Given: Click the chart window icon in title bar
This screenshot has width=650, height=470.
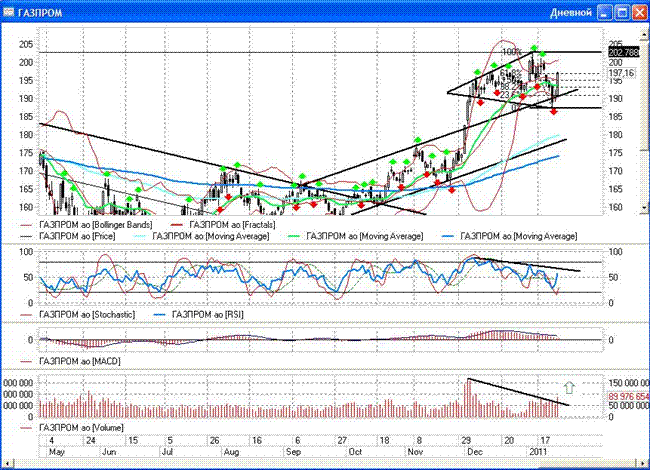Looking at the screenshot, I should coord(8,12).
